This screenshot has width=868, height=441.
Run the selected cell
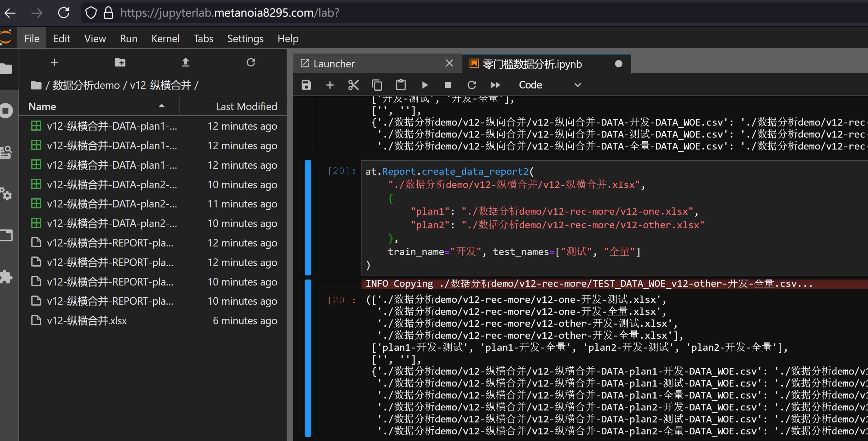pyautogui.click(x=425, y=85)
